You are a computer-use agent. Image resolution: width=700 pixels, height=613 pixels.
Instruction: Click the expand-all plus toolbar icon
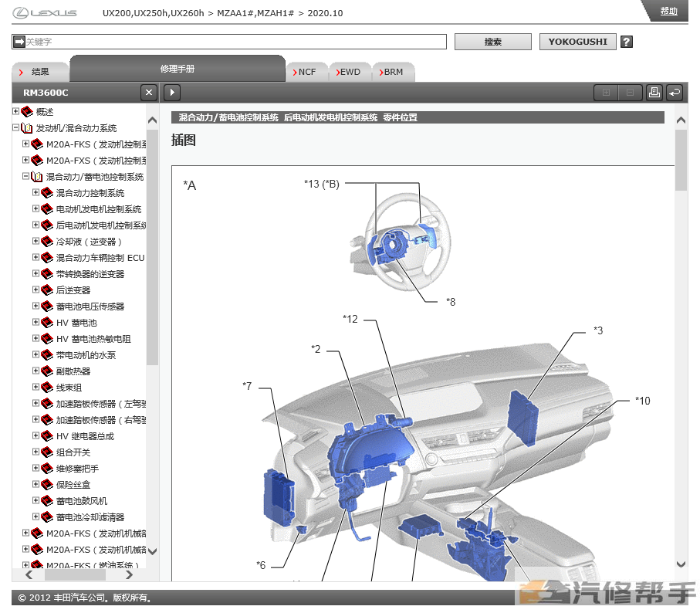[x=606, y=93]
